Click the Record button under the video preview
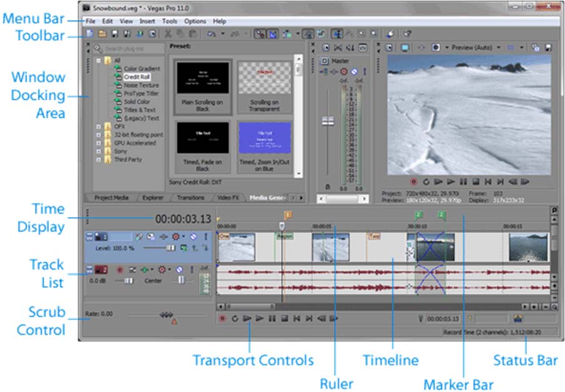This screenshot has height=392, width=565. pos(413,182)
